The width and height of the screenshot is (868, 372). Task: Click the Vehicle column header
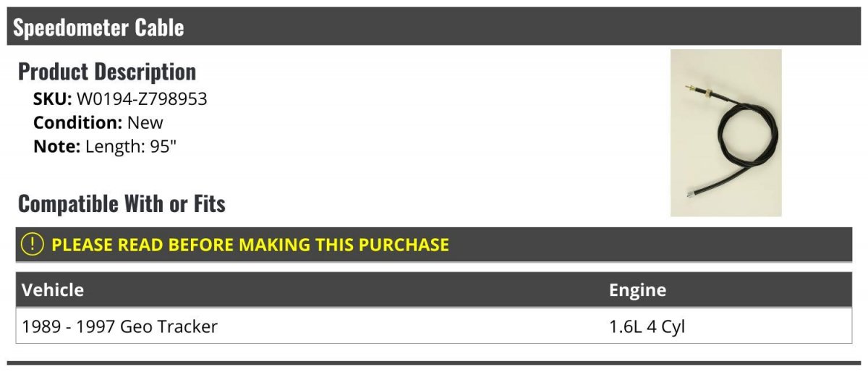coord(53,290)
